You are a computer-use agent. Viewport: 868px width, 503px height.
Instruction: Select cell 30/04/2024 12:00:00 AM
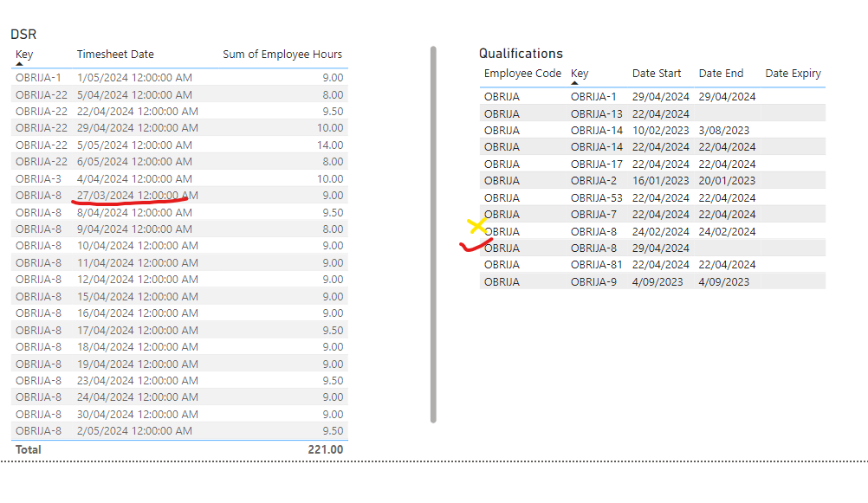pos(137,415)
